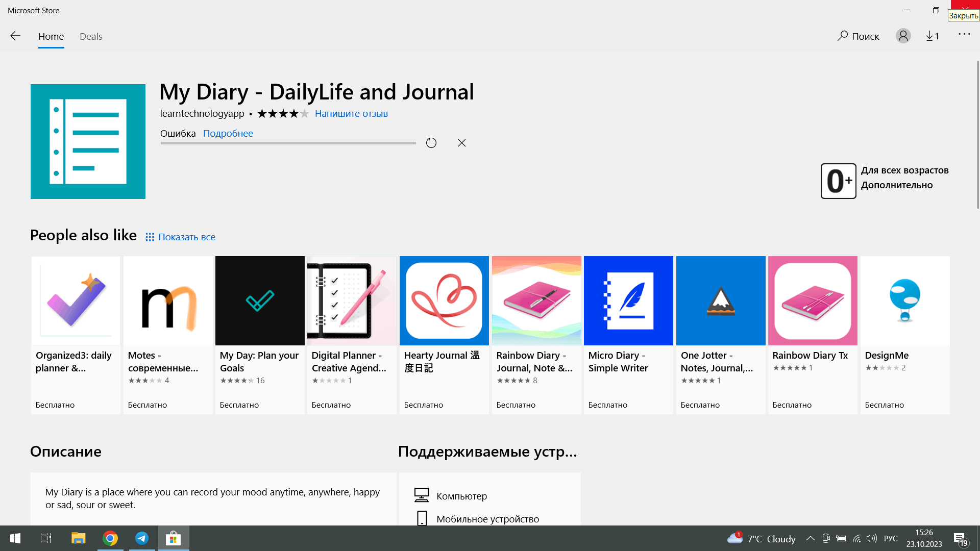Open the Hearty Journal app icon
Viewport: 980px width, 551px height.
click(444, 300)
